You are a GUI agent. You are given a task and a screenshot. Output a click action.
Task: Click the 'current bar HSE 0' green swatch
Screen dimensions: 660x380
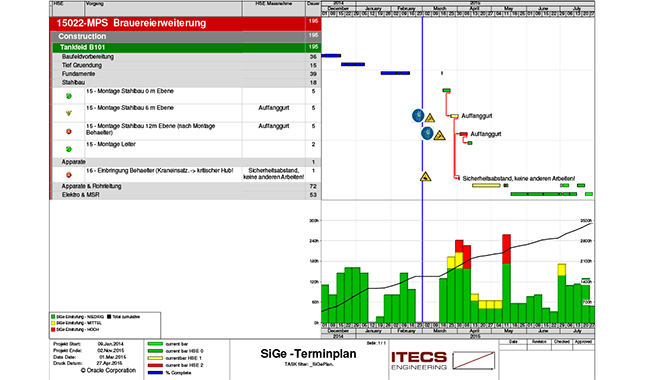[155, 351]
